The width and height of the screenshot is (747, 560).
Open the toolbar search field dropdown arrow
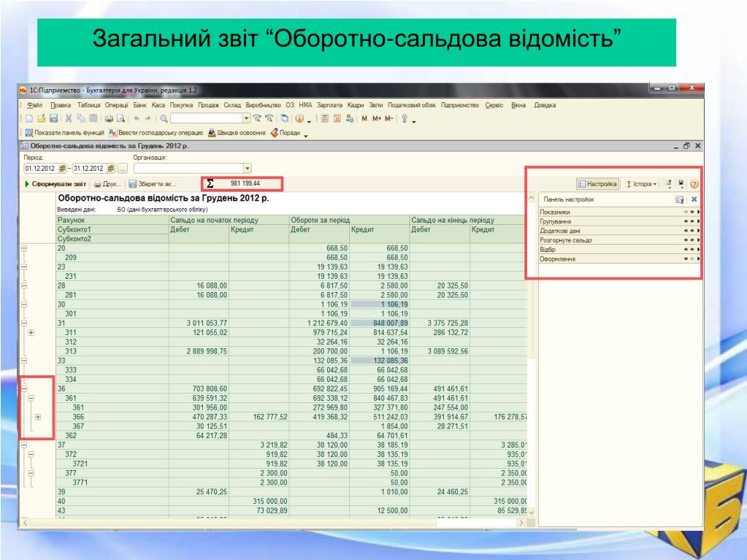click(246, 118)
